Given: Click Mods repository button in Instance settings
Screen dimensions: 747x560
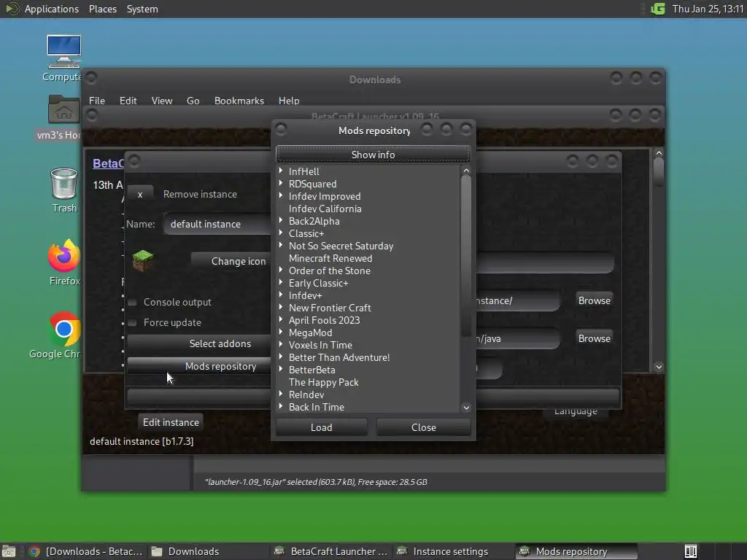Looking at the screenshot, I should point(199,366).
